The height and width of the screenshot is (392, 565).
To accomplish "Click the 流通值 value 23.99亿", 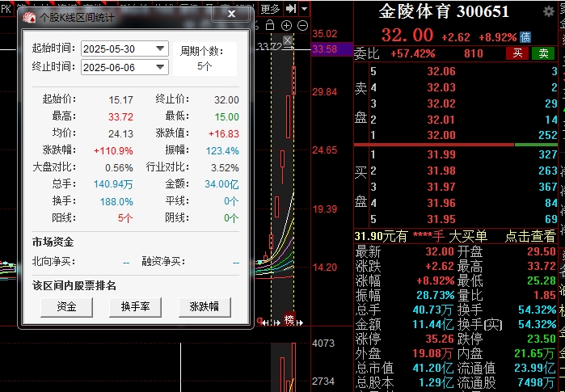I will tap(535, 368).
